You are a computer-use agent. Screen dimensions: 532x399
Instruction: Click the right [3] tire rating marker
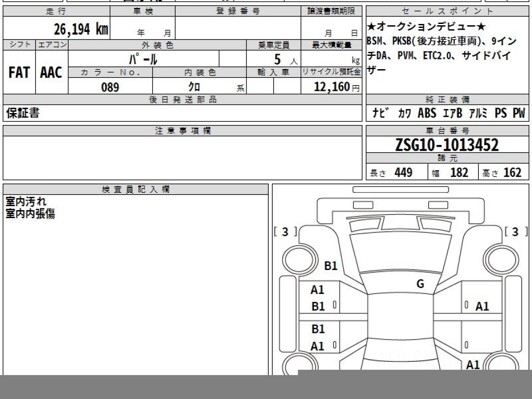(515, 232)
